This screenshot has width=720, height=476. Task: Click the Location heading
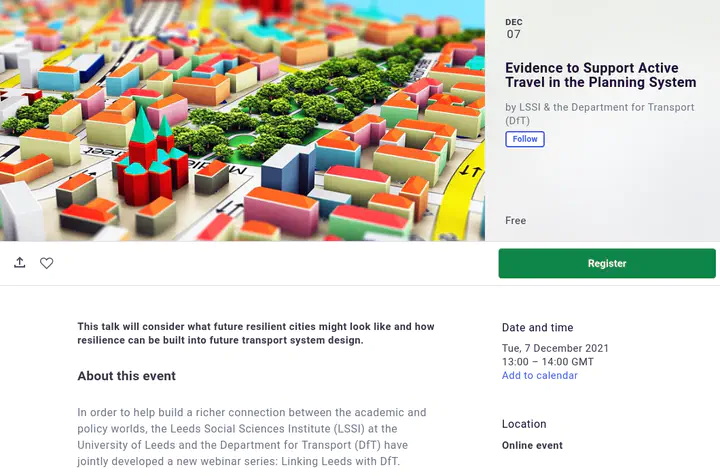point(524,424)
